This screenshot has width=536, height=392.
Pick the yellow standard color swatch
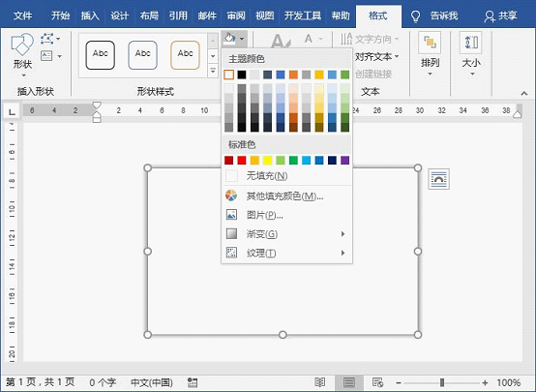click(x=268, y=160)
